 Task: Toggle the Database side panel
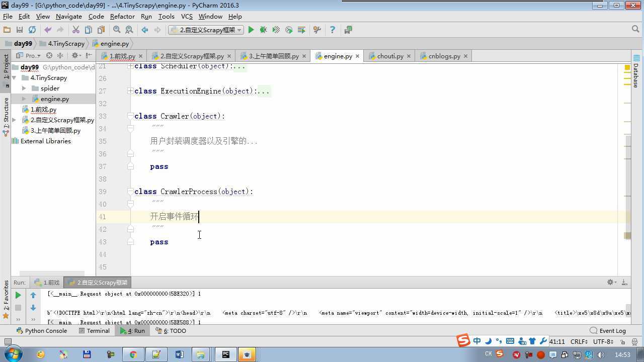tap(637, 72)
